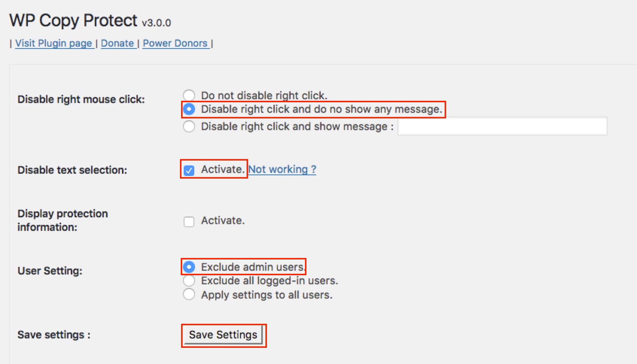Click the 'User Setting:' row label
Viewport: 637px width, 364px height.
click(50, 271)
